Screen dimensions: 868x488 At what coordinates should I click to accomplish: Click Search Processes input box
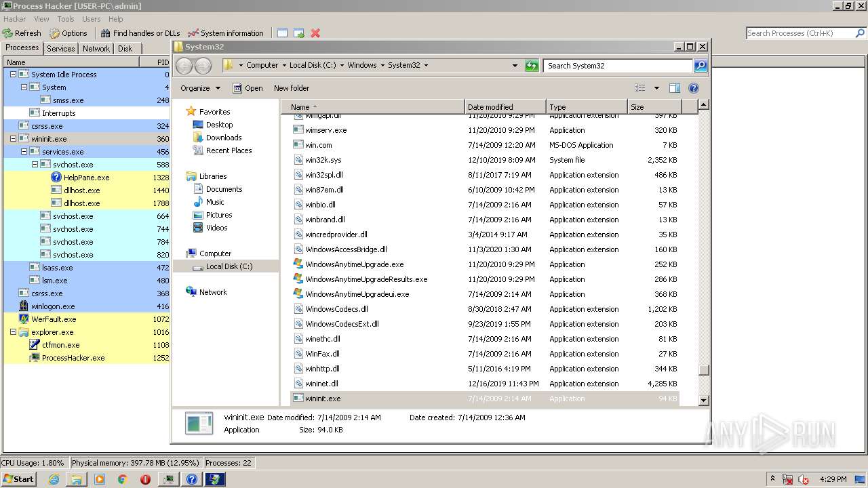800,33
